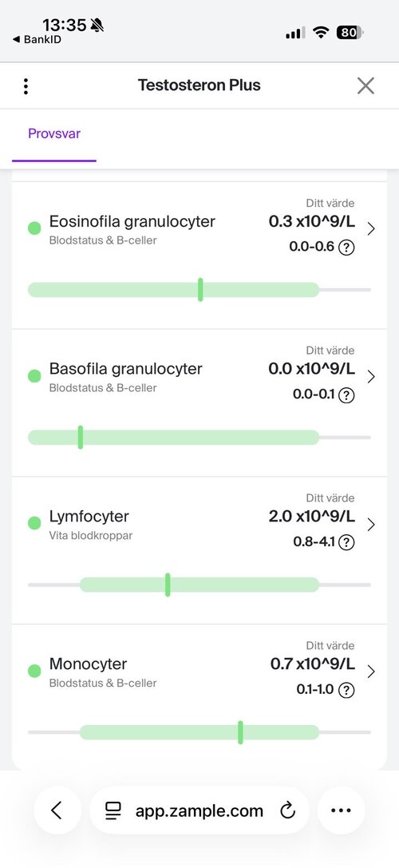
Task: Open help icon next to Lymfocyter range 0.8-4.1
Action: pyautogui.click(x=346, y=542)
